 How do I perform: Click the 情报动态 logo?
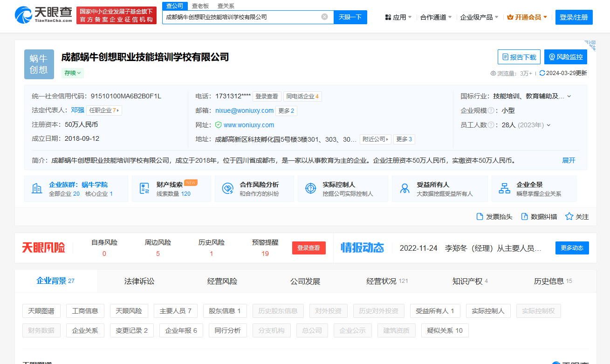(x=363, y=247)
